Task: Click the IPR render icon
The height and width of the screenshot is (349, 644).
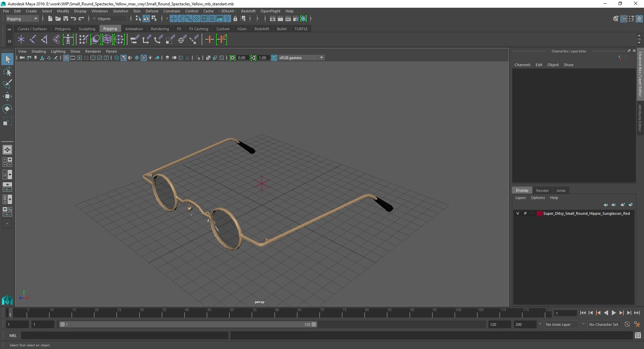Action: click(288, 19)
